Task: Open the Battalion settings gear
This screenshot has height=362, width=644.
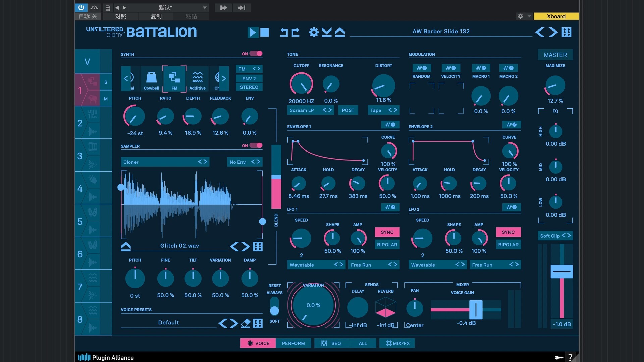Action: click(x=314, y=32)
